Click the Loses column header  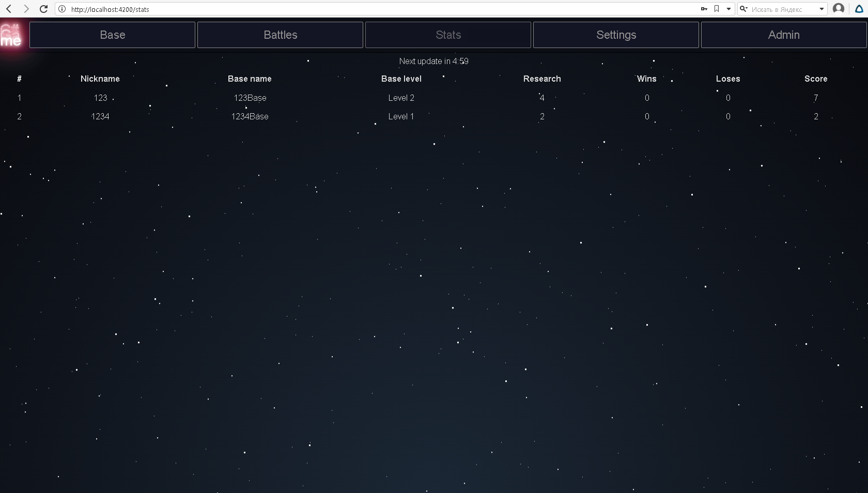(728, 79)
